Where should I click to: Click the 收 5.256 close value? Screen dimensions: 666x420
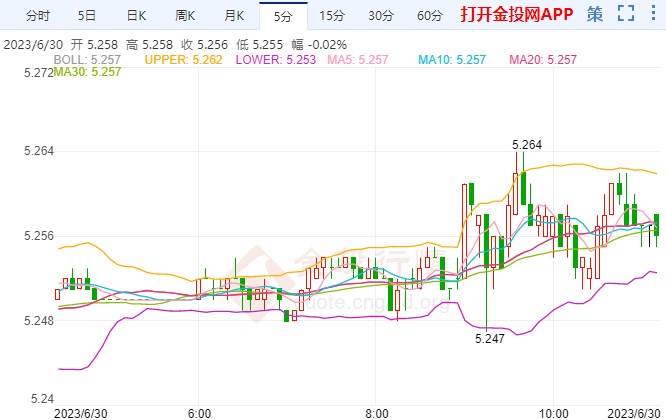point(204,45)
